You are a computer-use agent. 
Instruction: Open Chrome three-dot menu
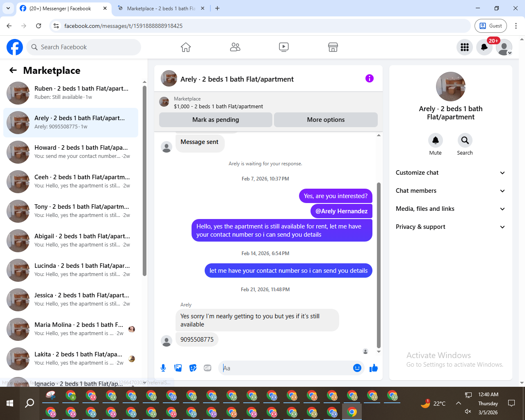pos(516,26)
